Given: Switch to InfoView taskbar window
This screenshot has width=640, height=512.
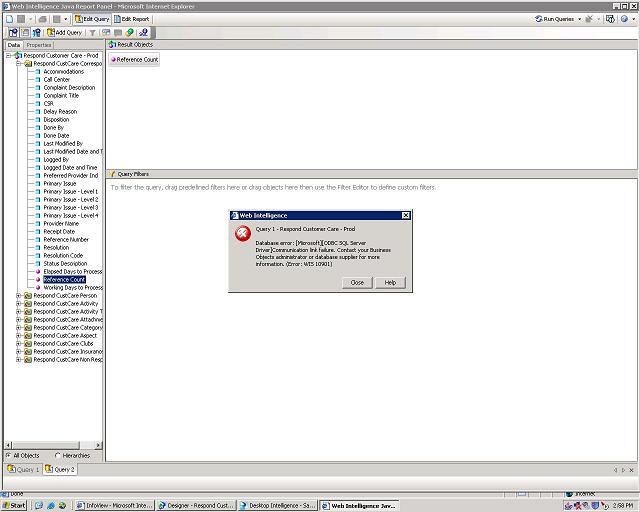Looking at the screenshot, I should click(x=116, y=505).
